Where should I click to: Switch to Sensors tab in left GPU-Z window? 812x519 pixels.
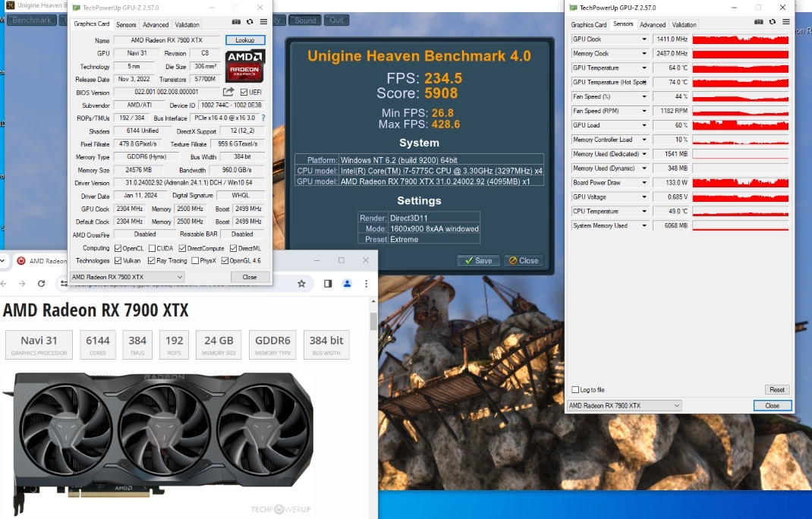(126, 24)
